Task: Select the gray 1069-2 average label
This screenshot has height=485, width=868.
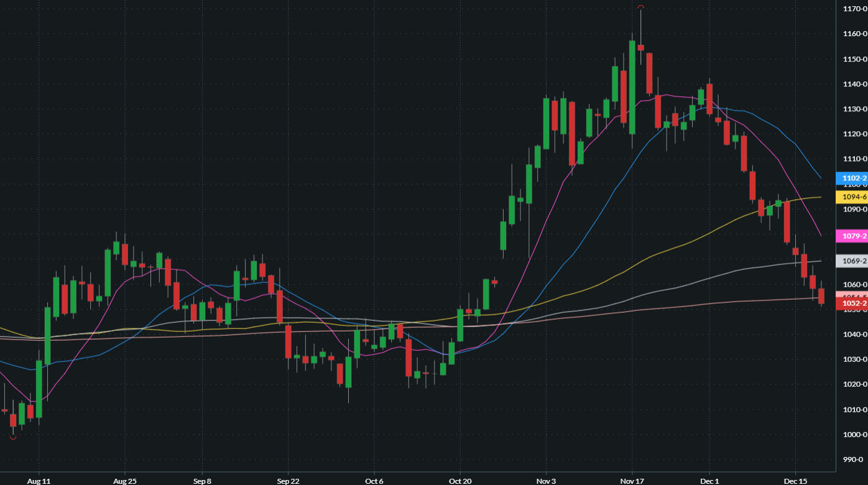Action: pyautogui.click(x=852, y=261)
